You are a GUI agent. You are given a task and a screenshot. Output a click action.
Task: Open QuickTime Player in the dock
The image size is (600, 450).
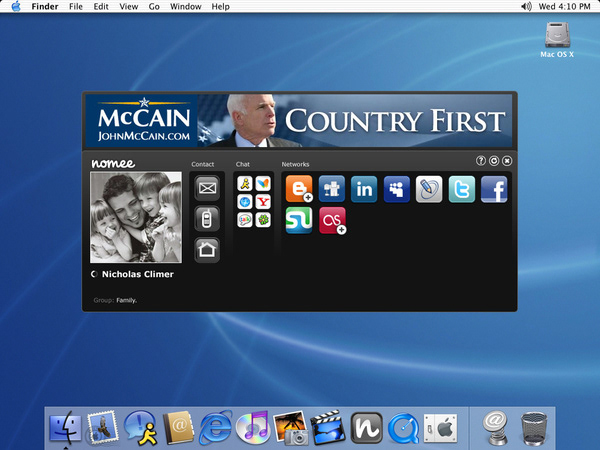point(403,428)
